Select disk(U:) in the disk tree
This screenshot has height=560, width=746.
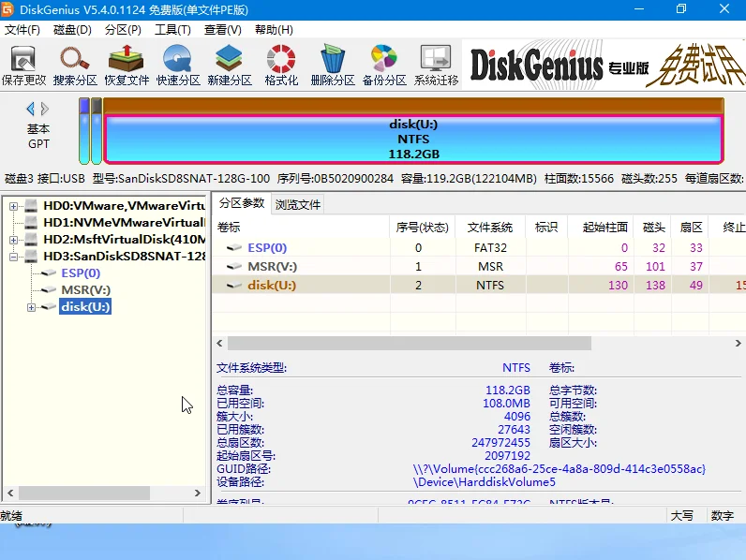pyautogui.click(x=85, y=306)
